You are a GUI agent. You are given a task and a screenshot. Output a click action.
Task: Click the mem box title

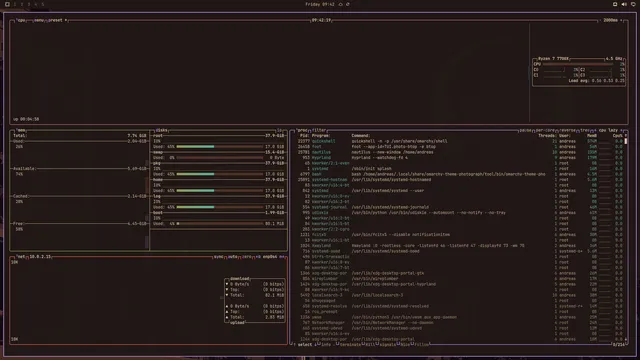click(x=21, y=130)
